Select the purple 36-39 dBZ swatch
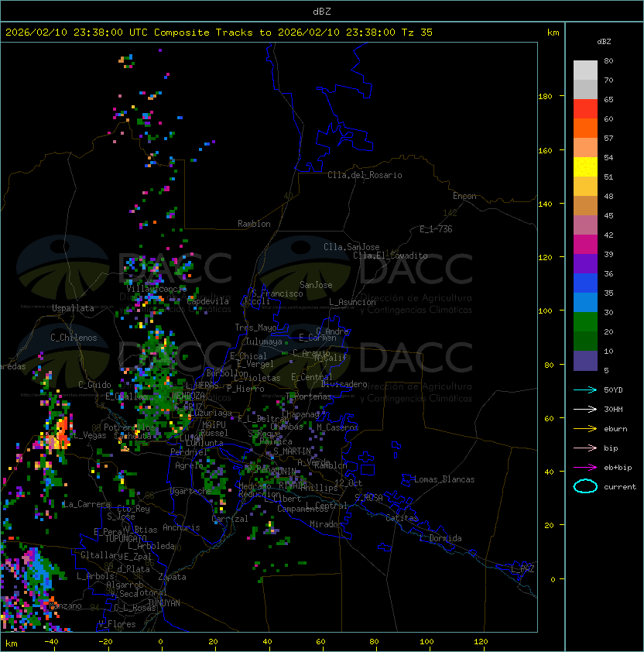This screenshot has height=652, width=644. coord(585,263)
